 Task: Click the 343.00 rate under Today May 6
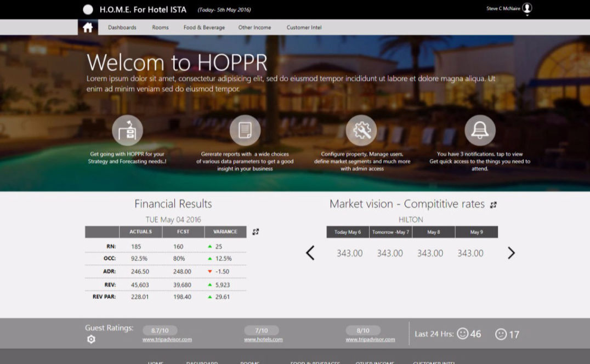[x=350, y=253]
